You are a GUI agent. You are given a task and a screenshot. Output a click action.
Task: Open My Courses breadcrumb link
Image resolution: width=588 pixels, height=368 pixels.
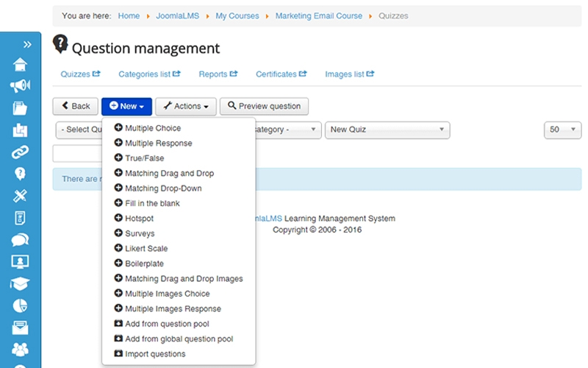(237, 15)
